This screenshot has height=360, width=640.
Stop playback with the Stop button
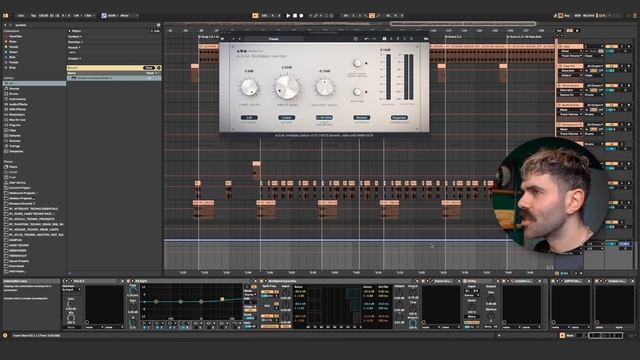click(x=295, y=16)
